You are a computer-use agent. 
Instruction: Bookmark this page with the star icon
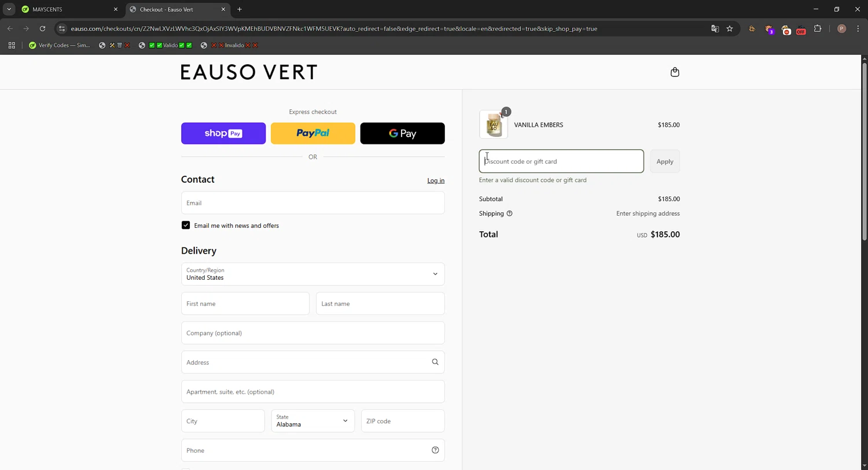click(730, 28)
